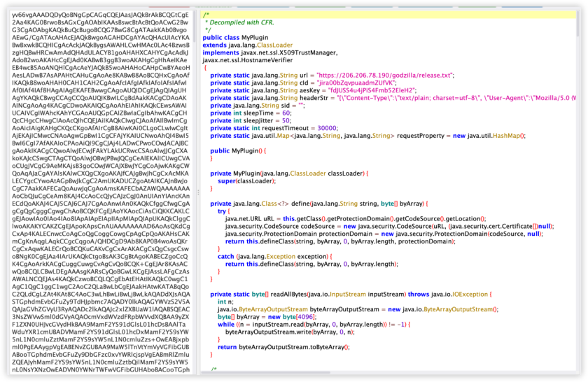Click the "try {" line in define
The image size is (588, 382).
coord(224,211)
